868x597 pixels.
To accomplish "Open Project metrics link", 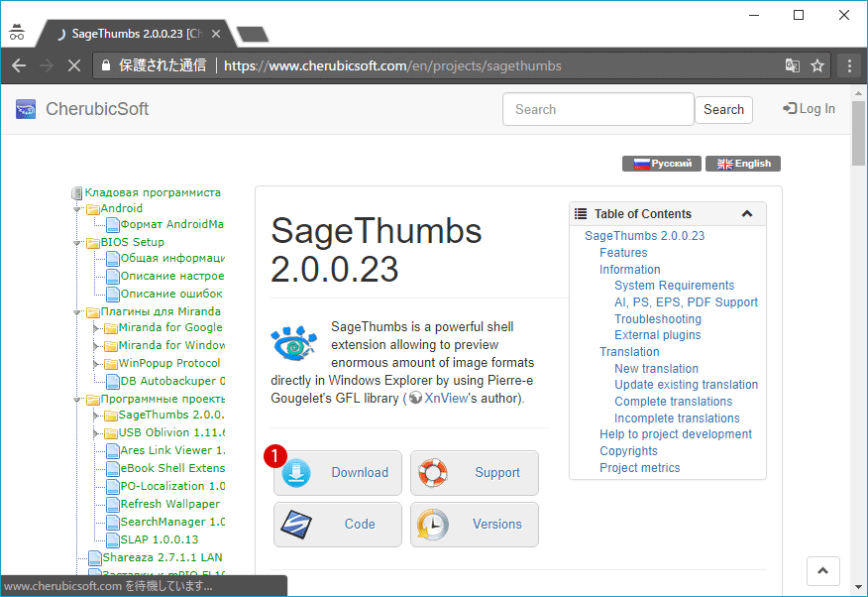I will coord(639,467).
